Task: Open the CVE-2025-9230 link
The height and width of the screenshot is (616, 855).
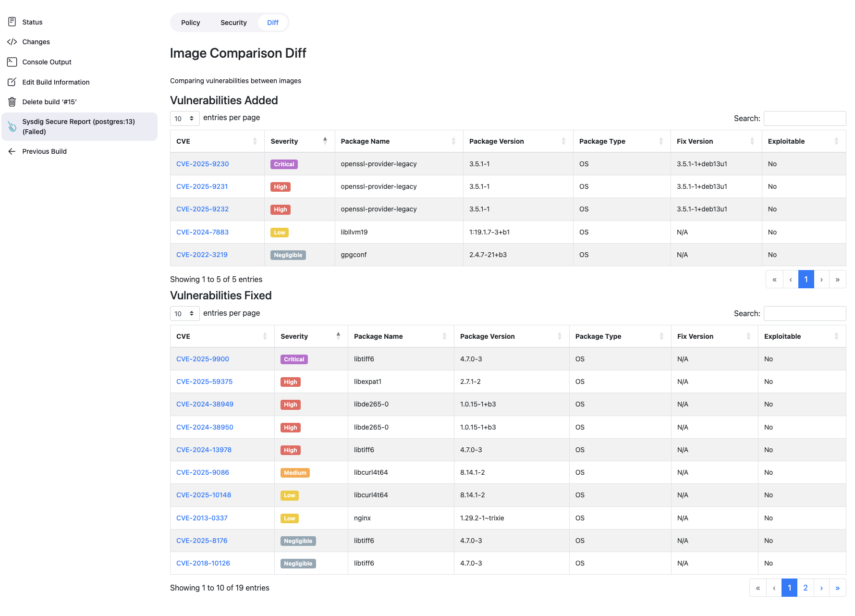Action: pyautogui.click(x=202, y=164)
